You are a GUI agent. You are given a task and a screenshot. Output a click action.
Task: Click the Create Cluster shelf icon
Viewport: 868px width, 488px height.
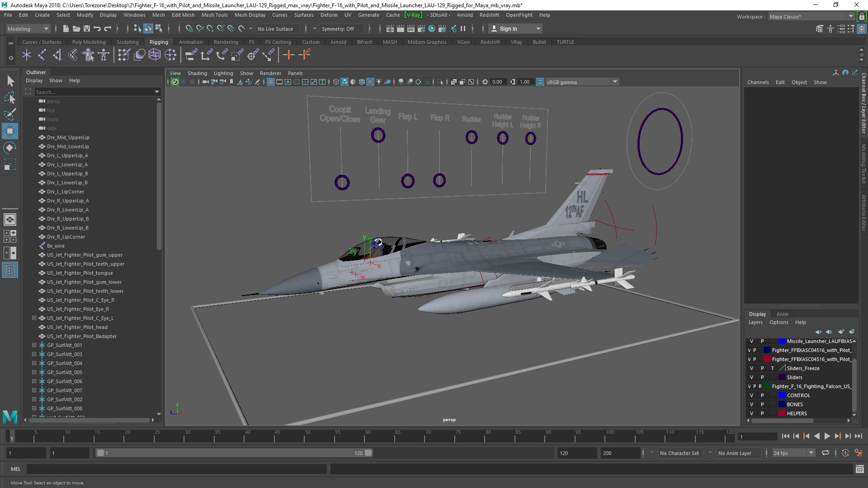pyautogui.click(x=170, y=55)
